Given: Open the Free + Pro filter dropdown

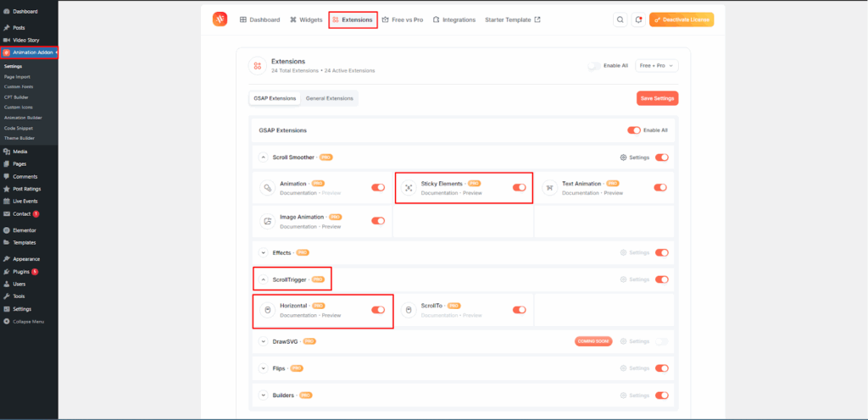Looking at the screenshot, I should point(656,65).
